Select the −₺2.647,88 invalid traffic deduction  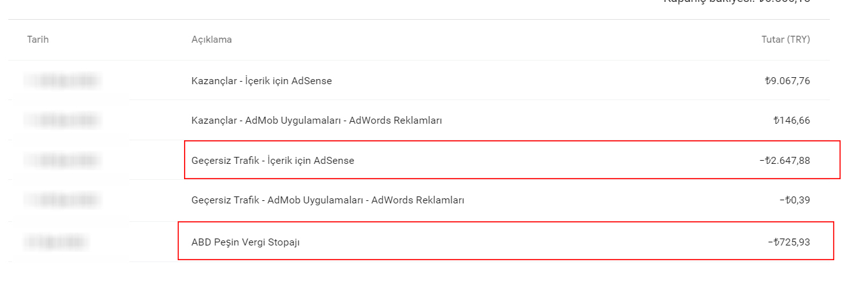pyautogui.click(x=785, y=161)
